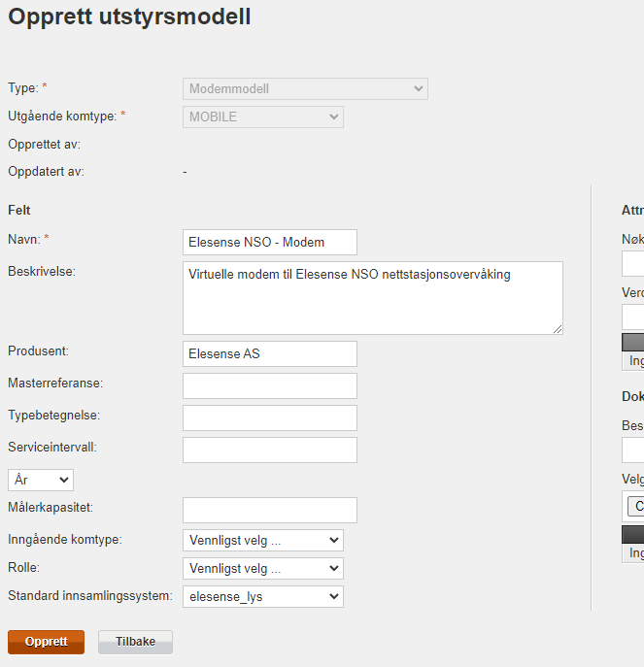Click into the Beskrivelse text area
Image resolution: width=644 pixels, height=667 pixels.
[x=372, y=297]
